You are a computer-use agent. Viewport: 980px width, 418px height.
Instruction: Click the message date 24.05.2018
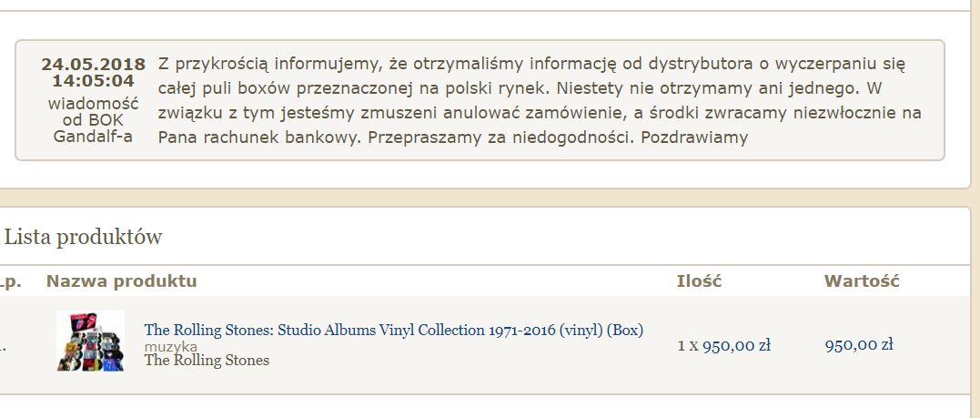pyautogui.click(x=93, y=65)
